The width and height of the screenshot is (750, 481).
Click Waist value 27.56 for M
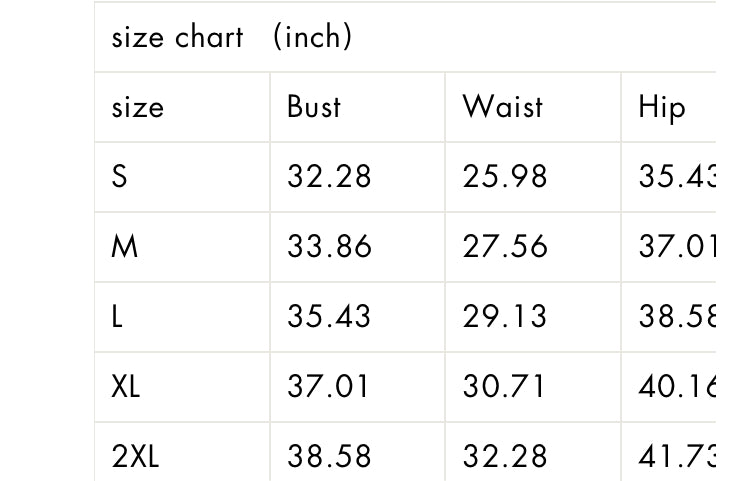(505, 247)
